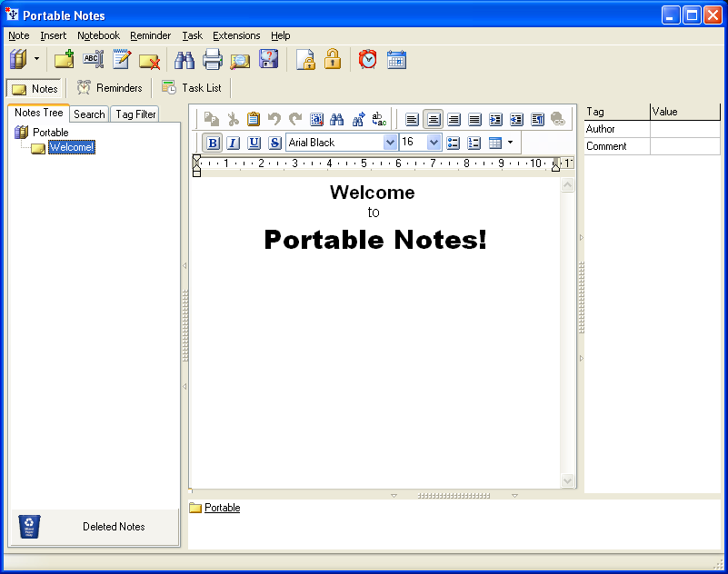
Task: Open the notebook dropdown arrow beside books icon
Action: 36,59
